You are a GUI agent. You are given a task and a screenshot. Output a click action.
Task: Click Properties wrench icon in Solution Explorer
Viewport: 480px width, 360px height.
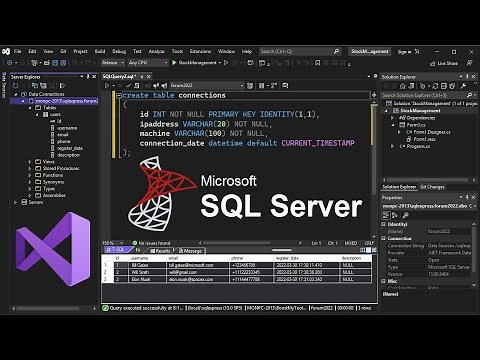(463, 86)
